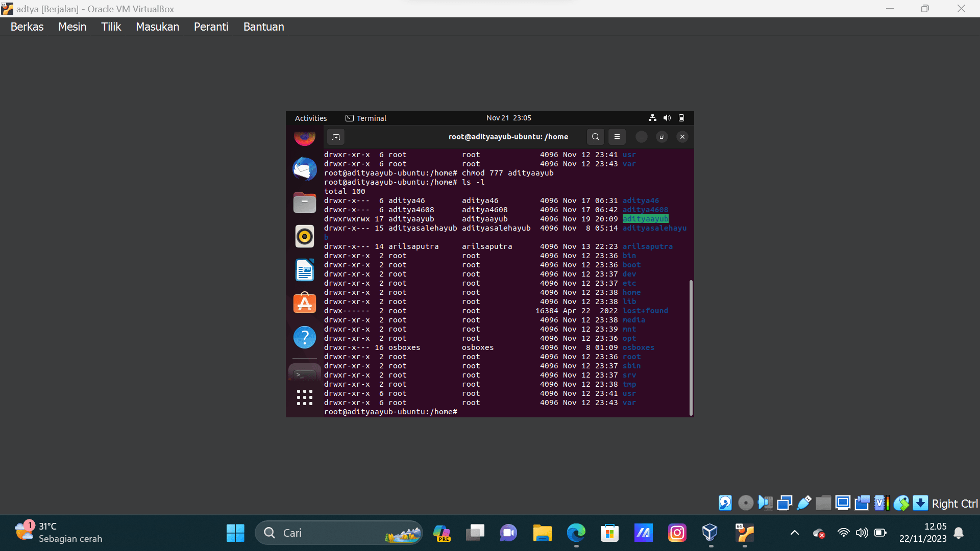Open Files from the Ubuntu dock
980x551 pixels.
305,203
